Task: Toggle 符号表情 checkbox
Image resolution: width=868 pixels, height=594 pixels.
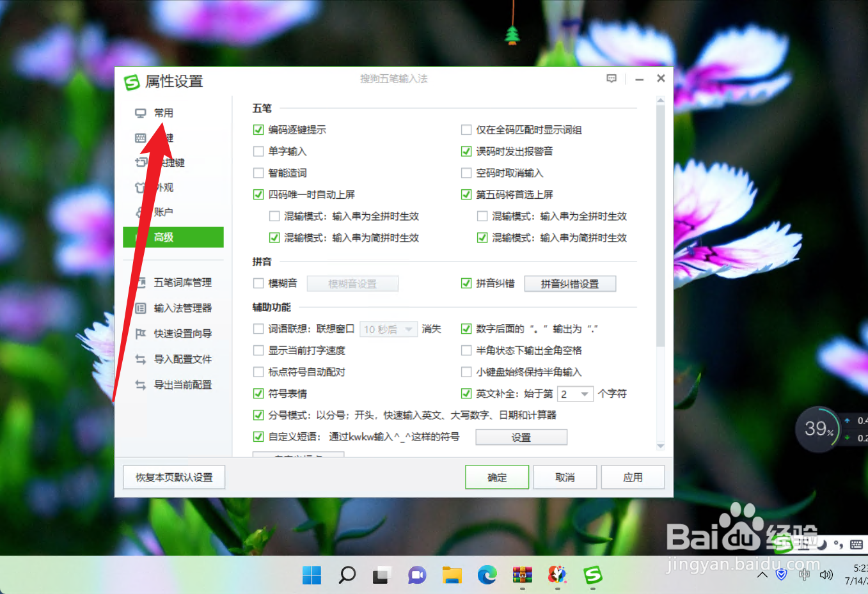Action: click(258, 393)
